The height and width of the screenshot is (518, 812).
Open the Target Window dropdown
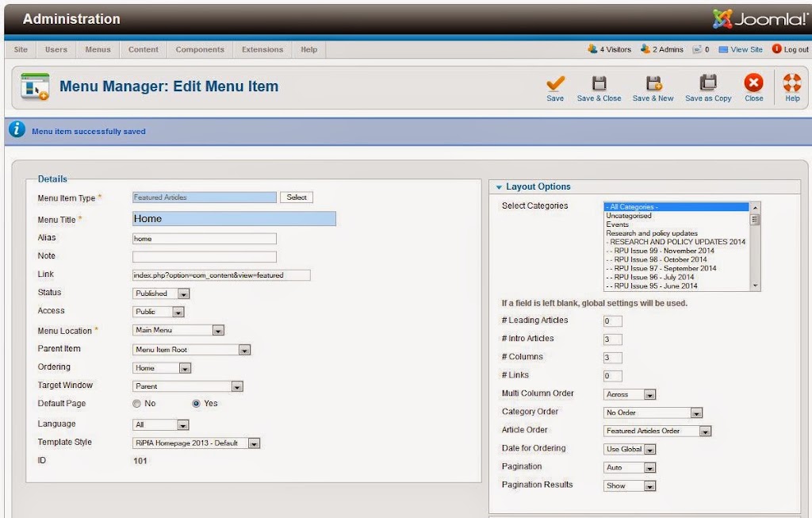coord(188,386)
